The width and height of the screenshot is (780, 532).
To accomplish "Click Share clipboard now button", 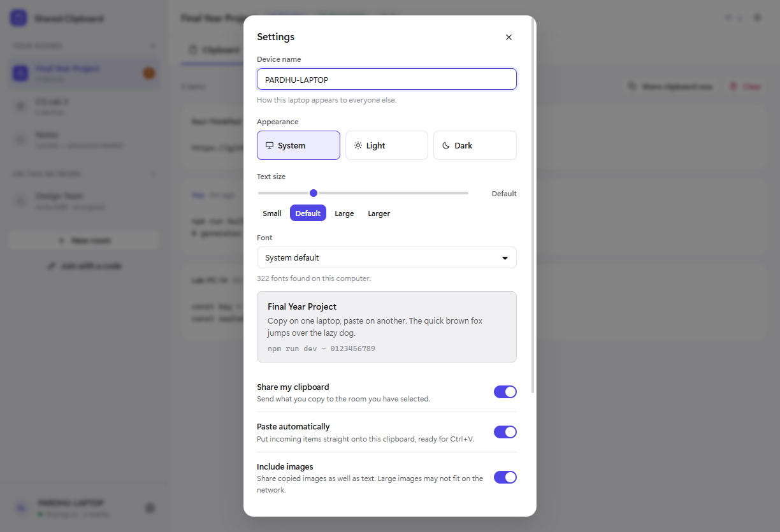I will (x=670, y=86).
